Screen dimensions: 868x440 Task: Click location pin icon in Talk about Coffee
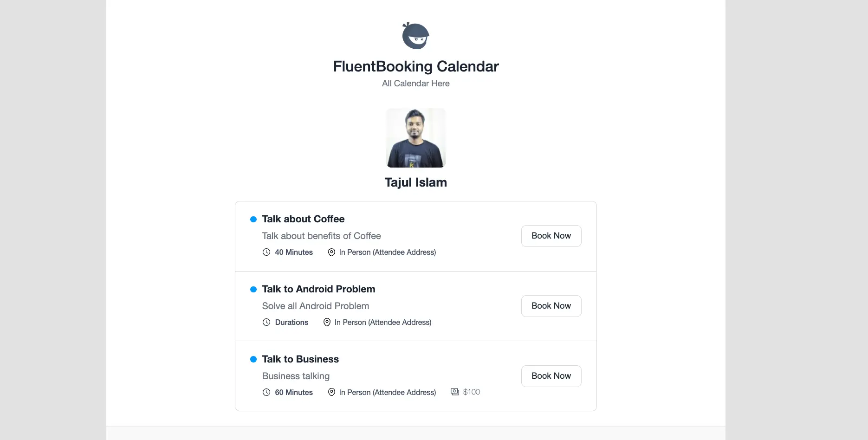click(x=331, y=252)
